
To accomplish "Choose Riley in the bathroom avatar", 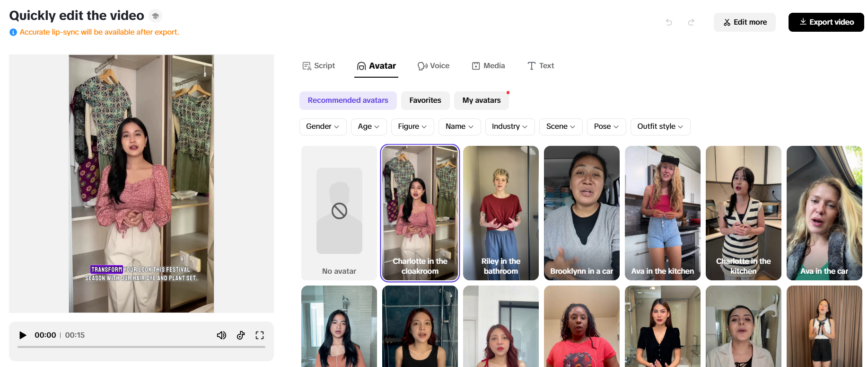I will point(501,213).
